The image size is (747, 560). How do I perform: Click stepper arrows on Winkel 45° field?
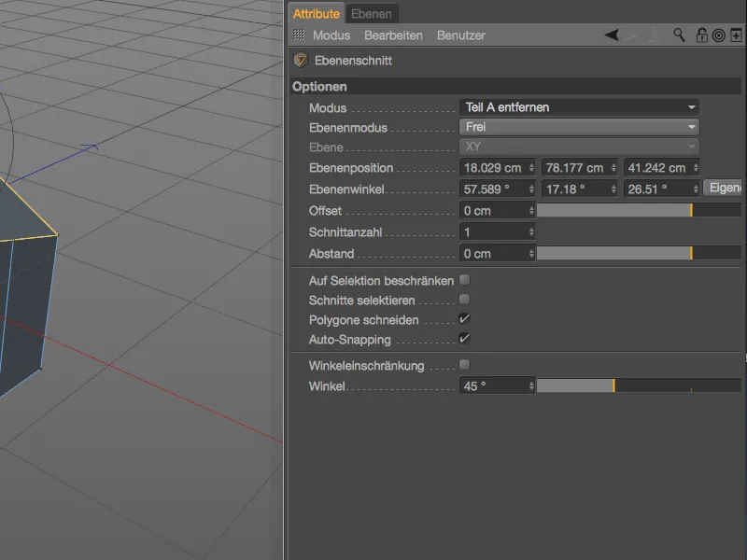(x=531, y=385)
